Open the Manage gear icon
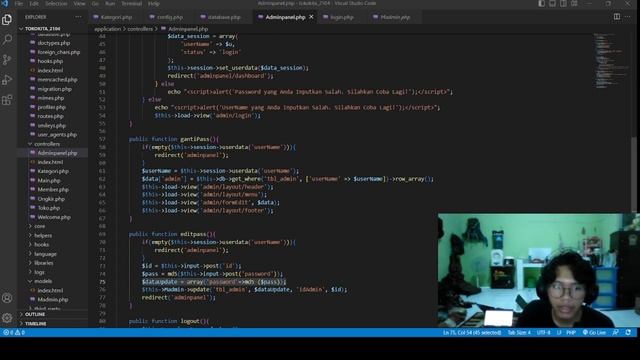Screen dimensions: 640x360 pyautogui.click(x=7, y=318)
